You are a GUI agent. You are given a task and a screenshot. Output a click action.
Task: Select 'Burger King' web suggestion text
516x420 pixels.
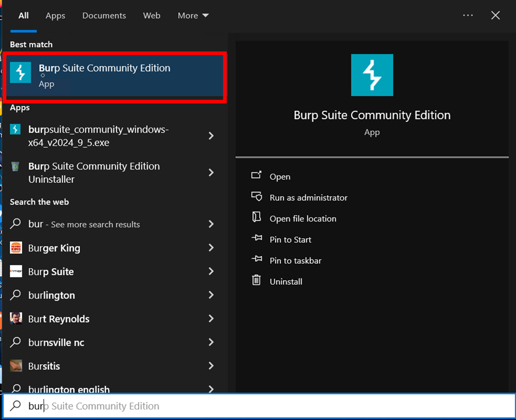pyautogui.click(x=54, y=248)
